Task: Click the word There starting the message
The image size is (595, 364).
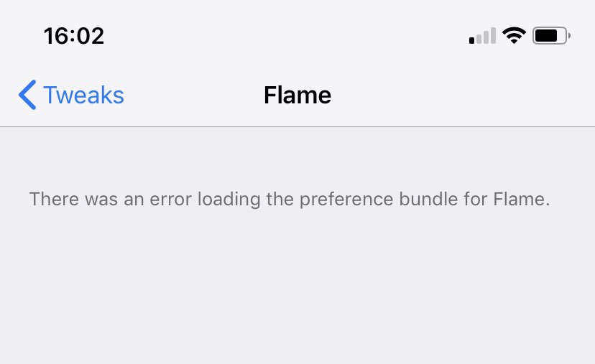Action: coord(55,199)
